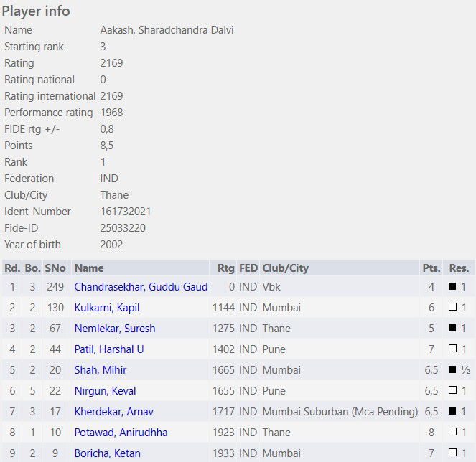Image resolution: width=476 pixels, height=462 pixels.
Task: Open Chandrasekhar, Guddu Gaud player link
Action: point(141,287)
